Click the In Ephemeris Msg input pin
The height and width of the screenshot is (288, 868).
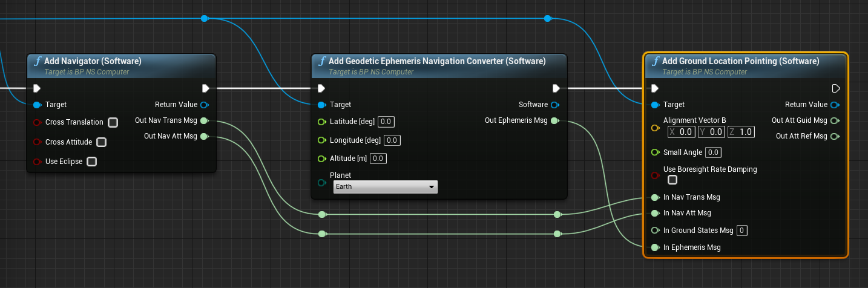click(x=654, y=247)
